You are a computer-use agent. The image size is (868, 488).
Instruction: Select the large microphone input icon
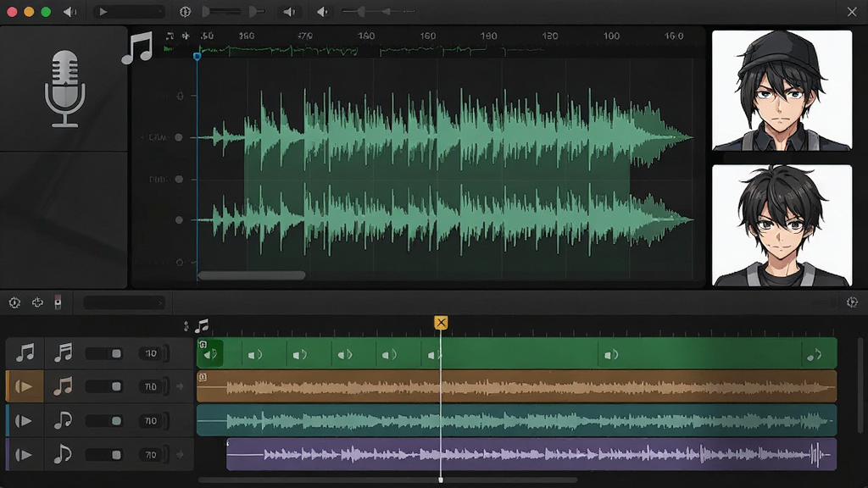coord(64,88)
